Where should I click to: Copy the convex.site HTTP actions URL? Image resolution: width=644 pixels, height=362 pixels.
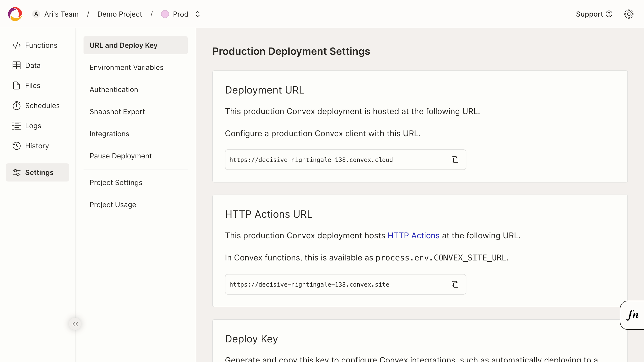click(x=455, y=284)
